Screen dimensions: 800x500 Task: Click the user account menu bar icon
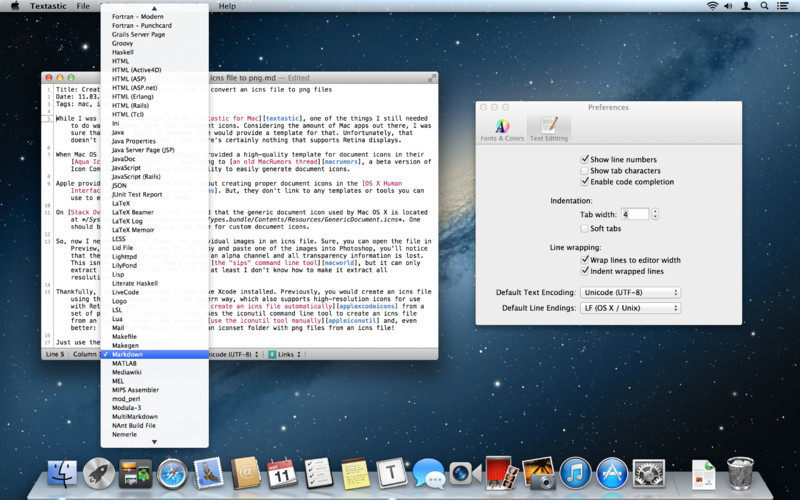pyautogui.click(x=746, y=6)
